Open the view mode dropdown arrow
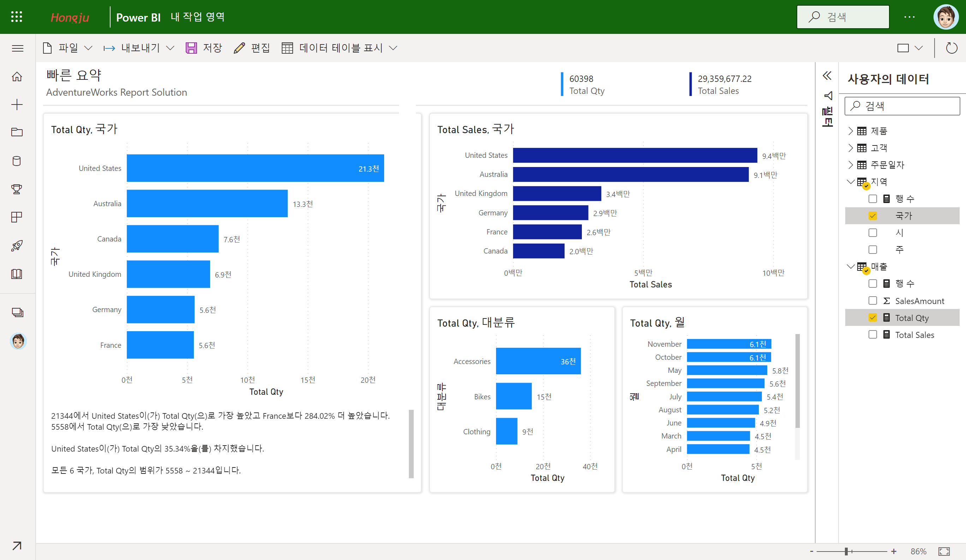Screen dimensions: 966x560 click(918, 48)
